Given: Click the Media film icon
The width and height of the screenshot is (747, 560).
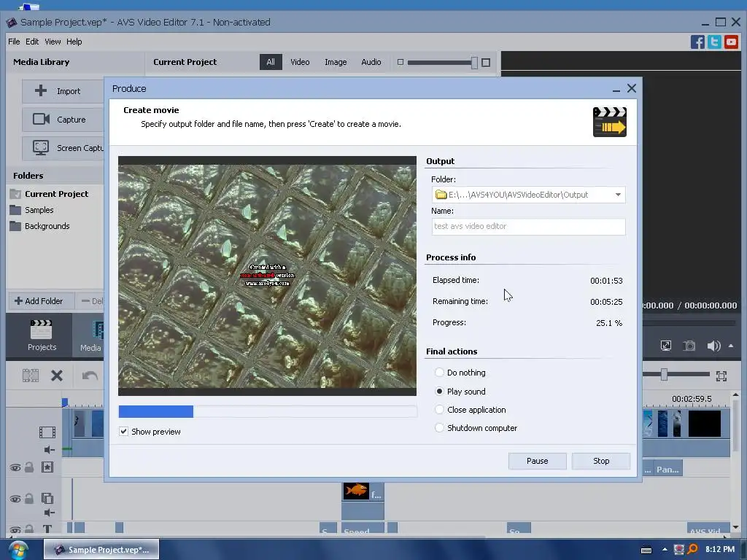Looking at the screenshot, I should pos(97,330).
